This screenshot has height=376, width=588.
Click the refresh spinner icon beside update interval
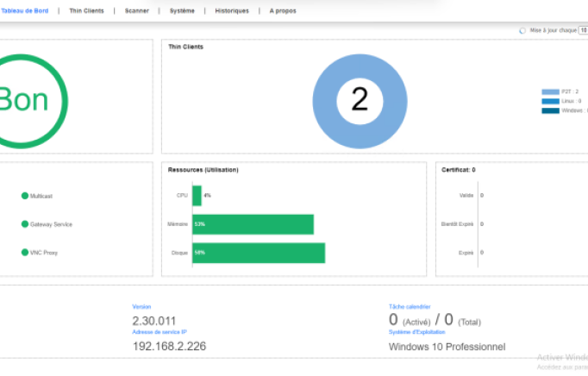[x=522, y=30]
